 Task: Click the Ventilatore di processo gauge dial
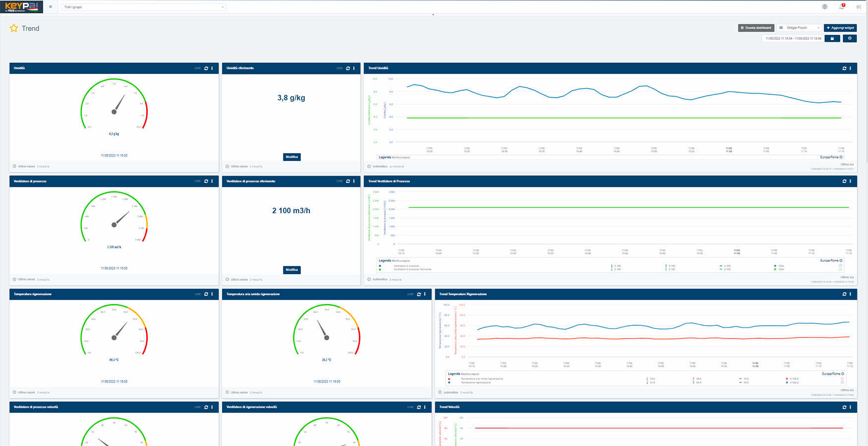tap(114, 217)
